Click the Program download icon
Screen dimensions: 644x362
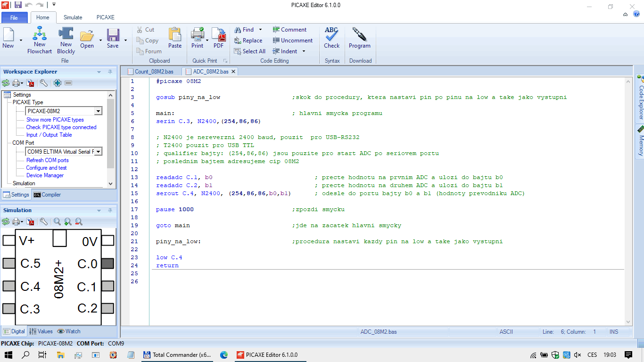coord(359,38)
